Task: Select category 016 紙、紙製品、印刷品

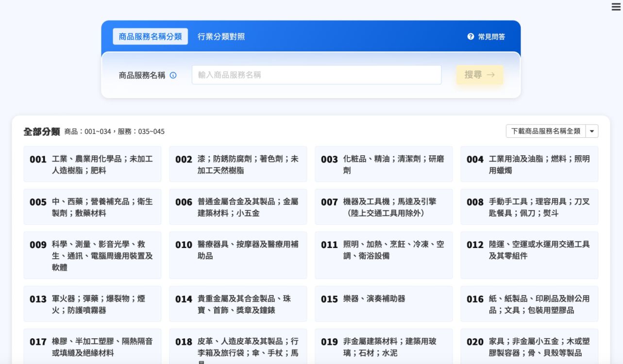Action: [529, 304]
